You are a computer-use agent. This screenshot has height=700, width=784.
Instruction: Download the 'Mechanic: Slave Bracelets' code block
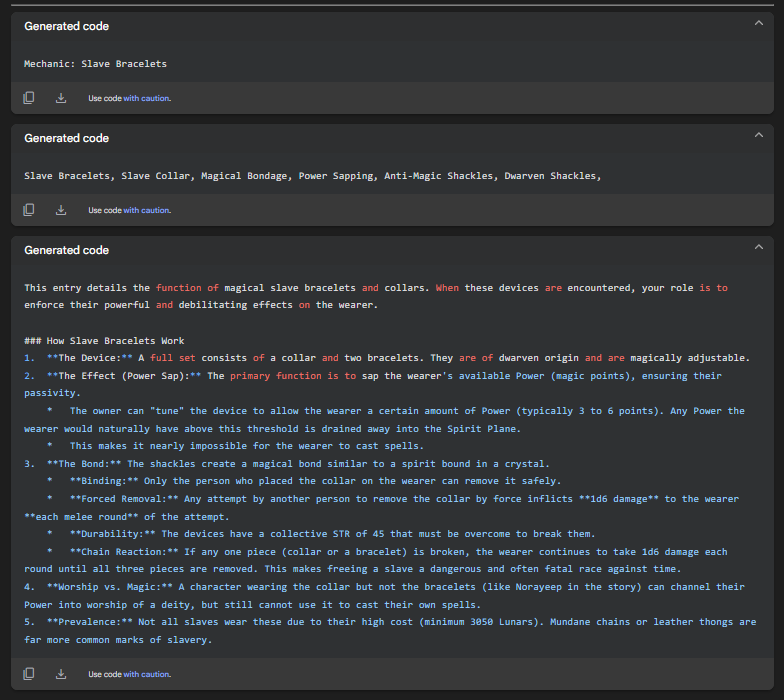[61, 98]
